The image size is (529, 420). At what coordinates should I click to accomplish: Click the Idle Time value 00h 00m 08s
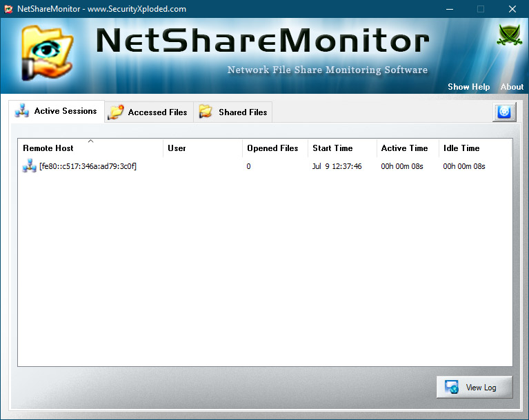coord(464,166)
